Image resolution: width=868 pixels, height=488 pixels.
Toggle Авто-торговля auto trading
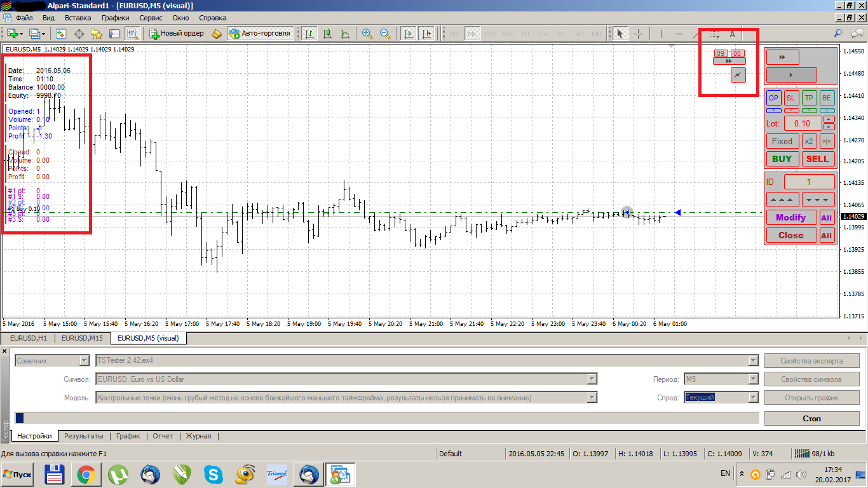coord(260,33)
